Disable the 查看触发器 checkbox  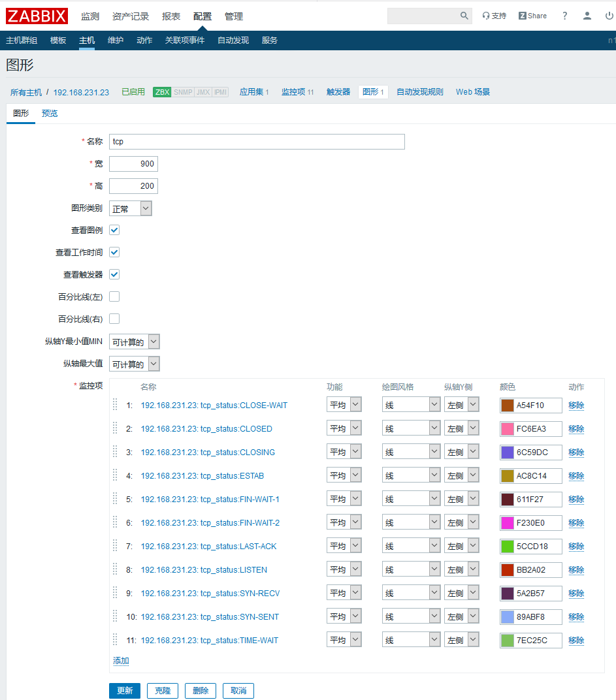coord(114,274)
